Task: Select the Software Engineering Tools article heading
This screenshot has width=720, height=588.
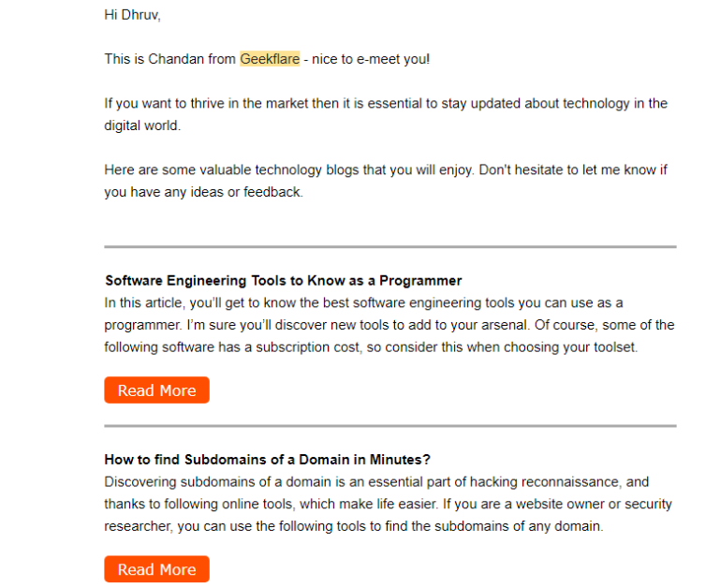Action: tap(284, 280)
